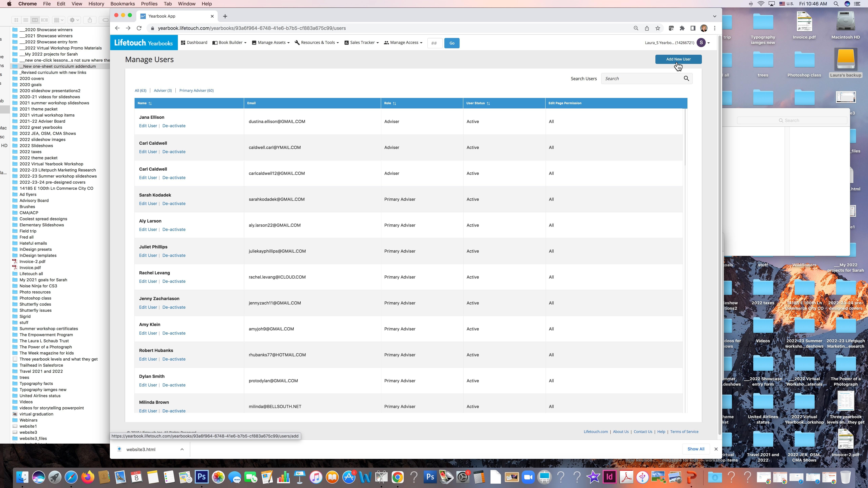Click the zoom magnifier icon in address bar
Screen dimensions: 868x488
click(x=636, y=28)
